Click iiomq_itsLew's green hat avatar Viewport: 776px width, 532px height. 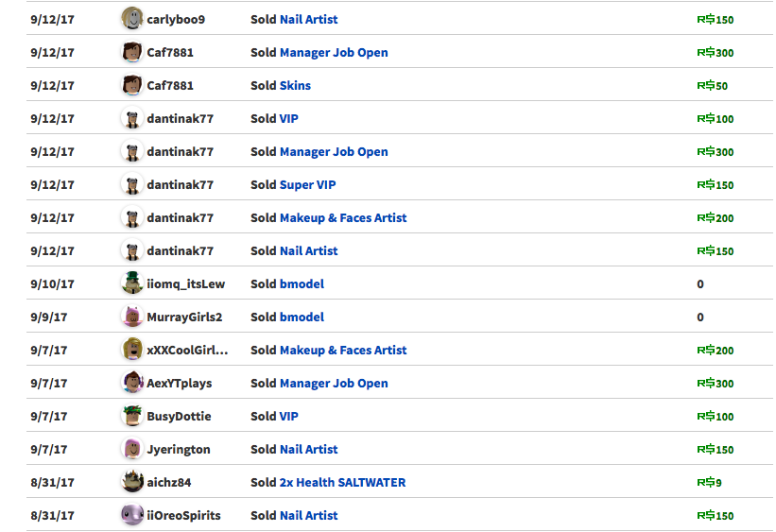click(x=132, y=283)
